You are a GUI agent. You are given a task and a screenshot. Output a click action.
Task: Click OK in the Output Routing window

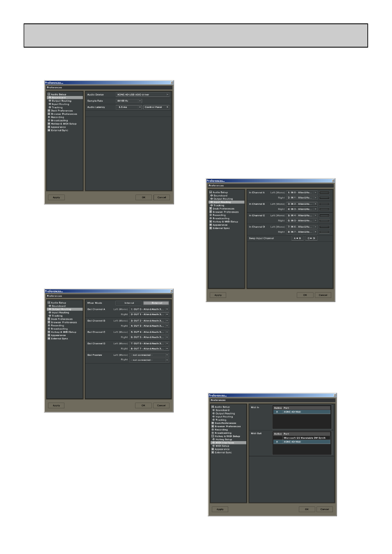[143, 405]
